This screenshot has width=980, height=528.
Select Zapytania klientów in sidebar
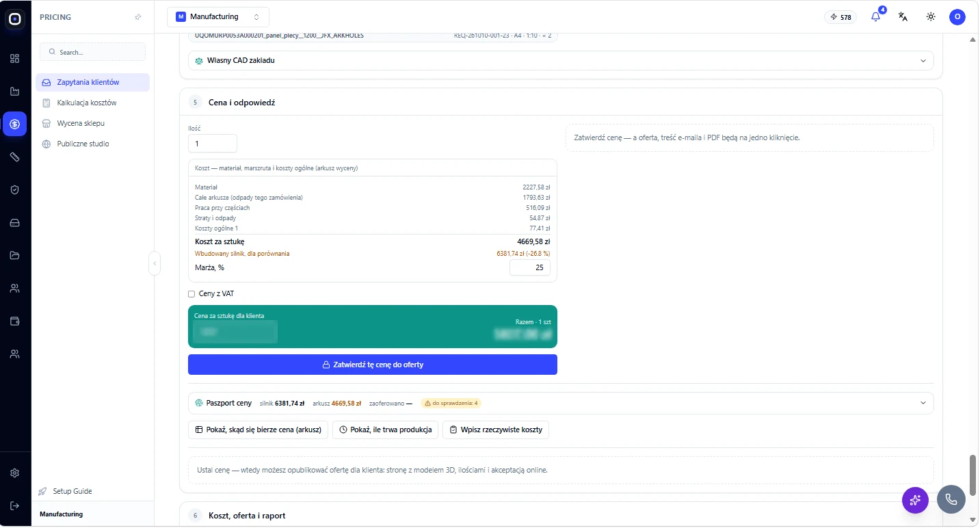pyautogui.click(x=92, y=82)
